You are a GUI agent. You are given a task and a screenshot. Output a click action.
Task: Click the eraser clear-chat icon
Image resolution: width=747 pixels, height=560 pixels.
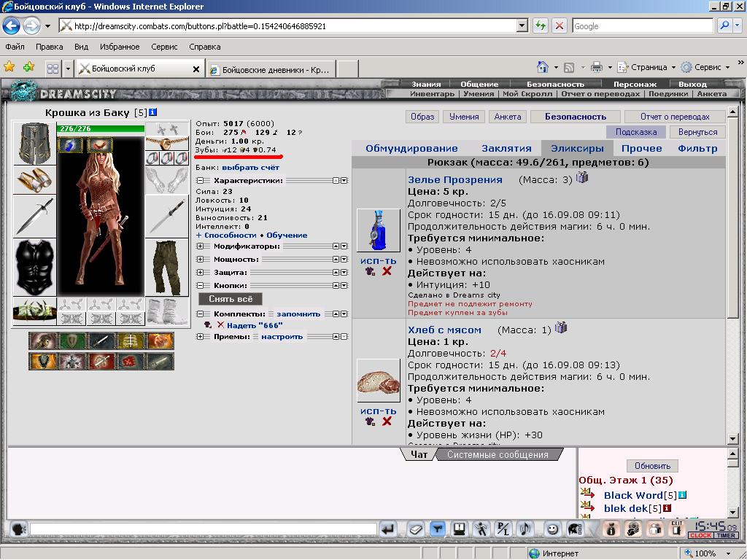coord(415,529)
